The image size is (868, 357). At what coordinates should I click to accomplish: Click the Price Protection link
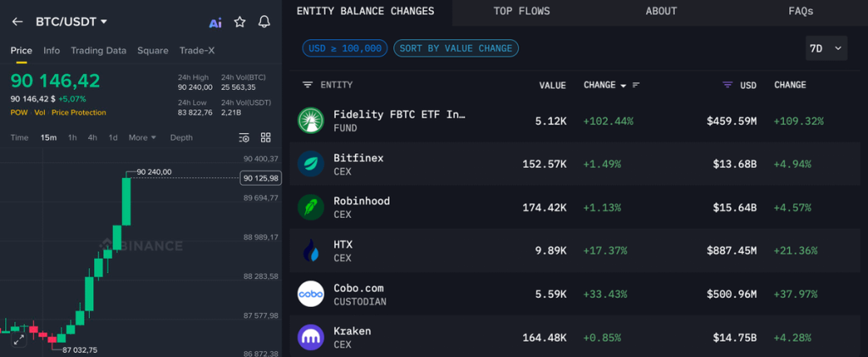pos(78,112)
